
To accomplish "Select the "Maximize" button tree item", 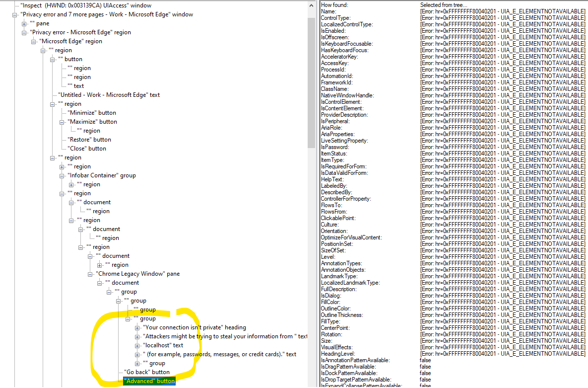I will (x=92, y=122).
